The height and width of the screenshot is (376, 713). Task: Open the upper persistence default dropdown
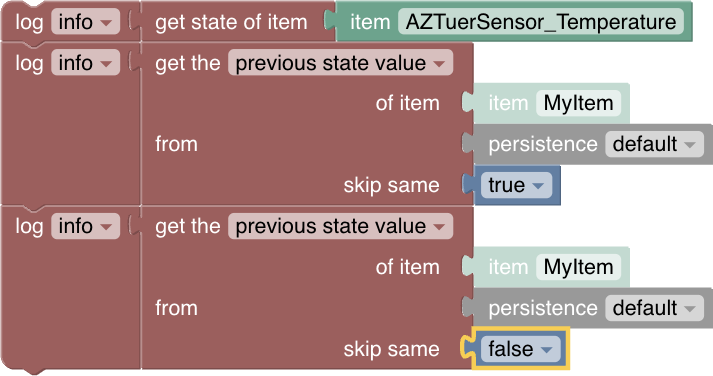pos(654,144)
